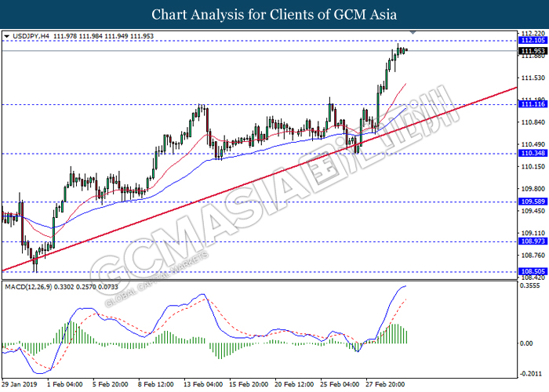Click the 0.00 MACD zero level label

526,343
